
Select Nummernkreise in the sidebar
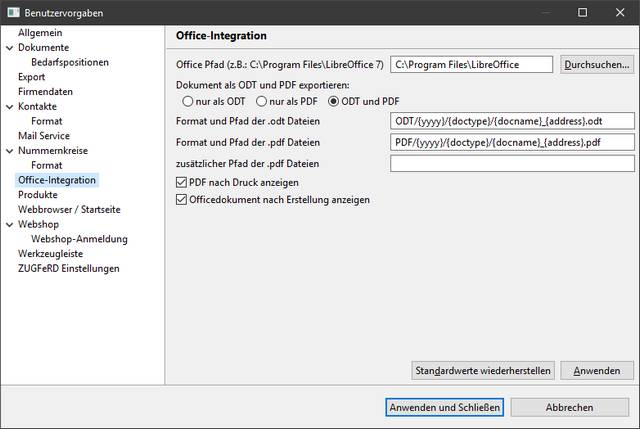click(x=53, y=151)
